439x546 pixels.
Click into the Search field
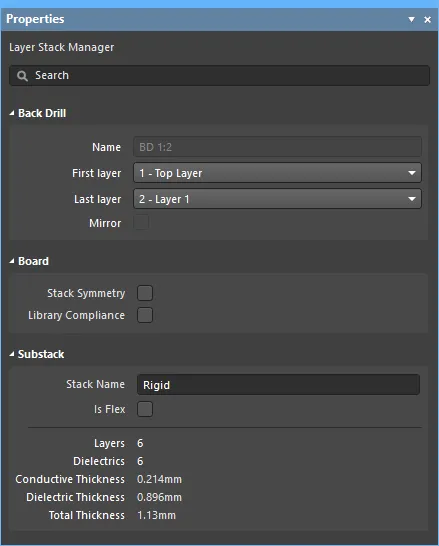pyautogui.click(x=220, y=75)
